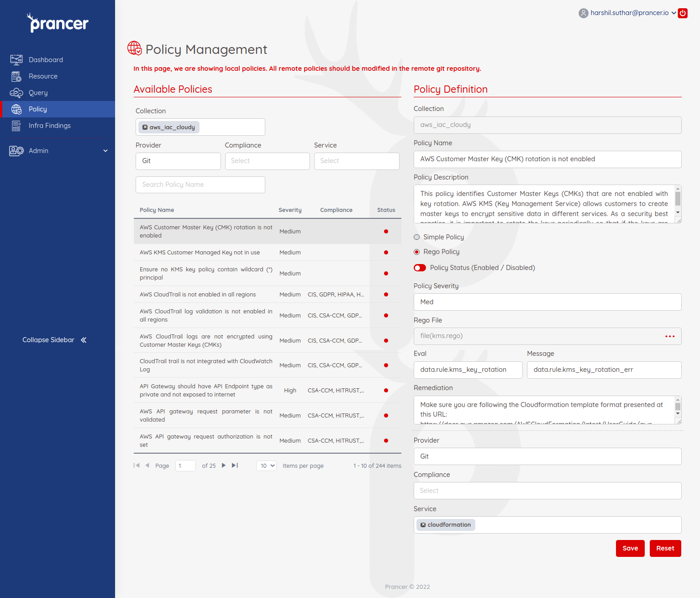Open Policy Definition Provider dropdown
Viewport: 700px width, 598px height.
[x=547, y=456]
